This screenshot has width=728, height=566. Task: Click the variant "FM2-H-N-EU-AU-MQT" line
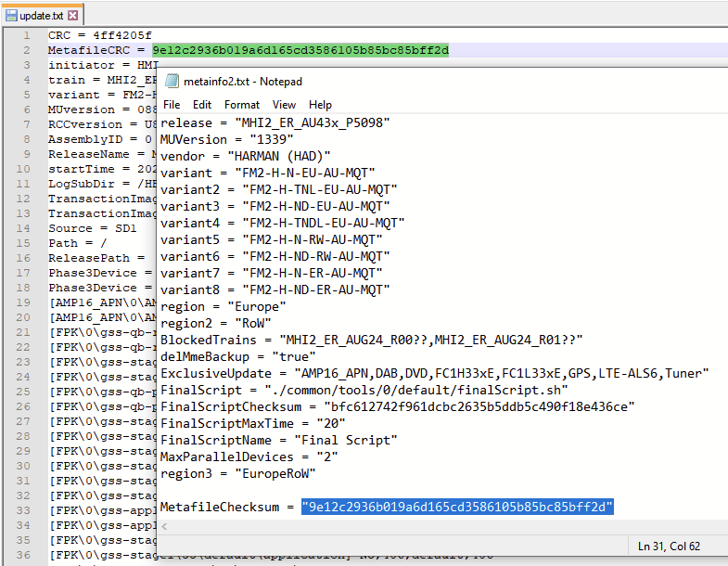(x=267, y=173)
